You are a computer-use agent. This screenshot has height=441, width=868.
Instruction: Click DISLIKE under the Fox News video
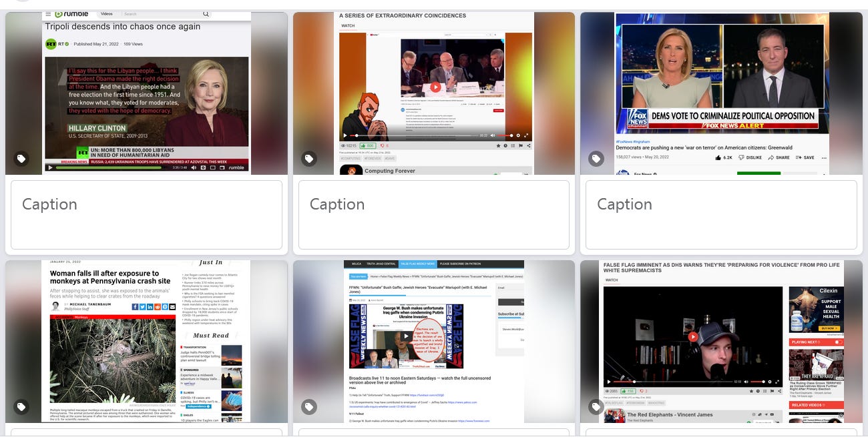click(x=750, y=157)
